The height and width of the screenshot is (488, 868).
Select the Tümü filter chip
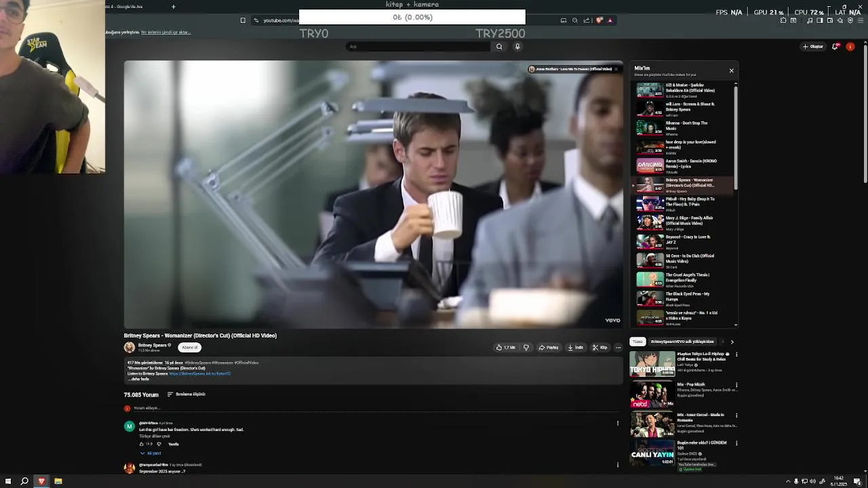[637, 342]
